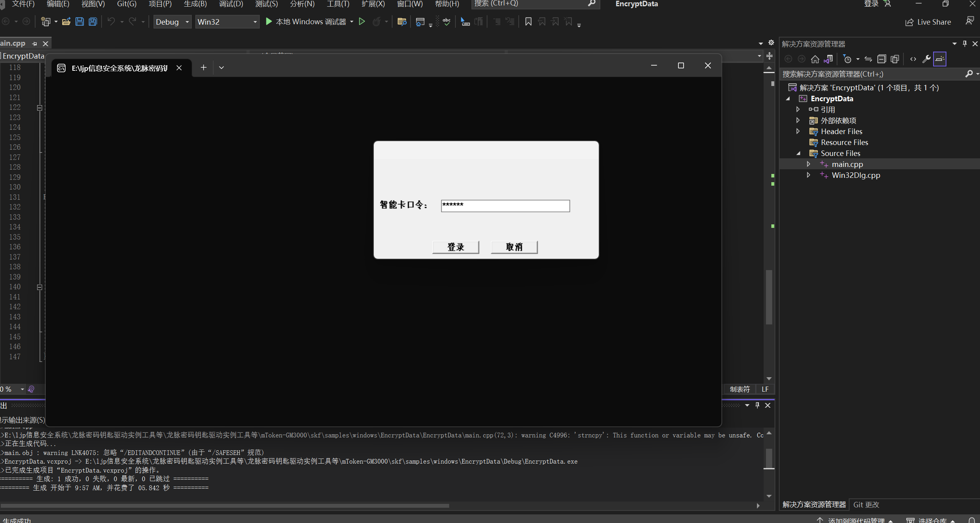Click the split editor icon above scrollbar
Image resolution: width=980 pixels, height=523 pixels.
[x=769, y=56]
